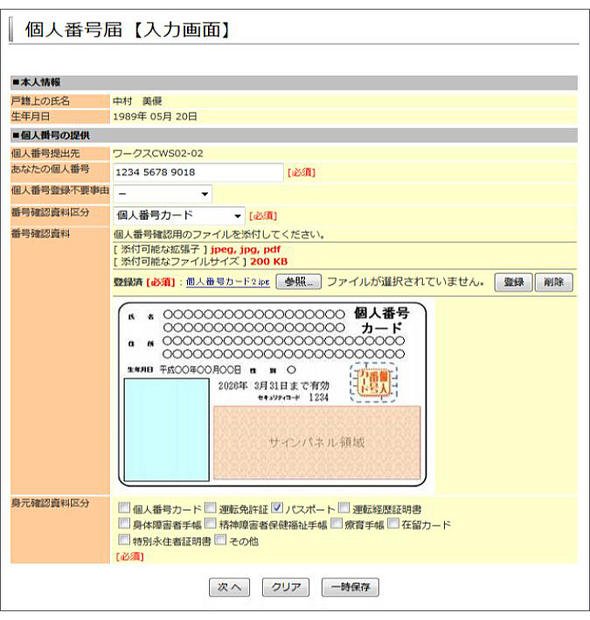This screenshot has width=590, height=620.
Task: Click the 登録 upload button
Action: click(x=513, y=282)
